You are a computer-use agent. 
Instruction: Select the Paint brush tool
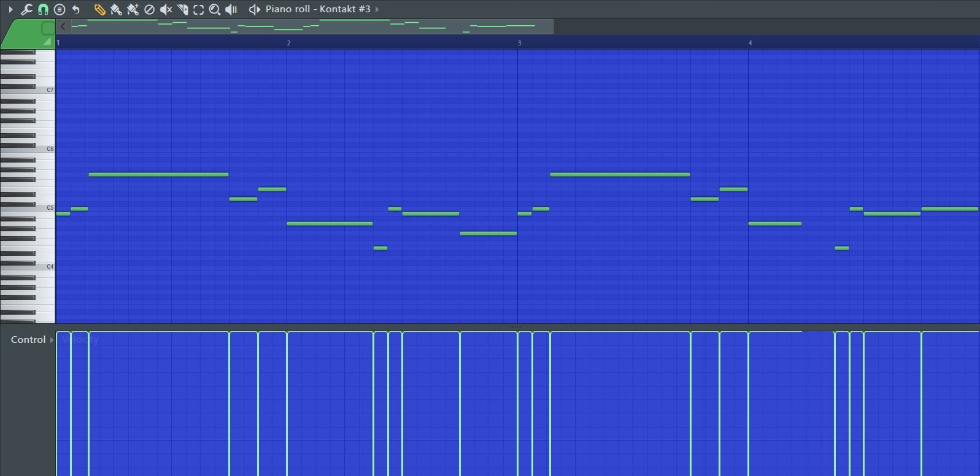116,9
